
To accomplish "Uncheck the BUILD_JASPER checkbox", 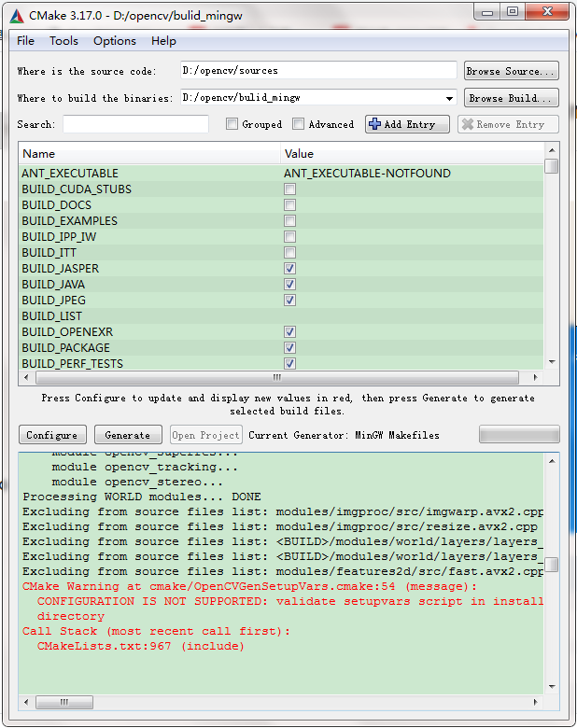I will point(289,269).
